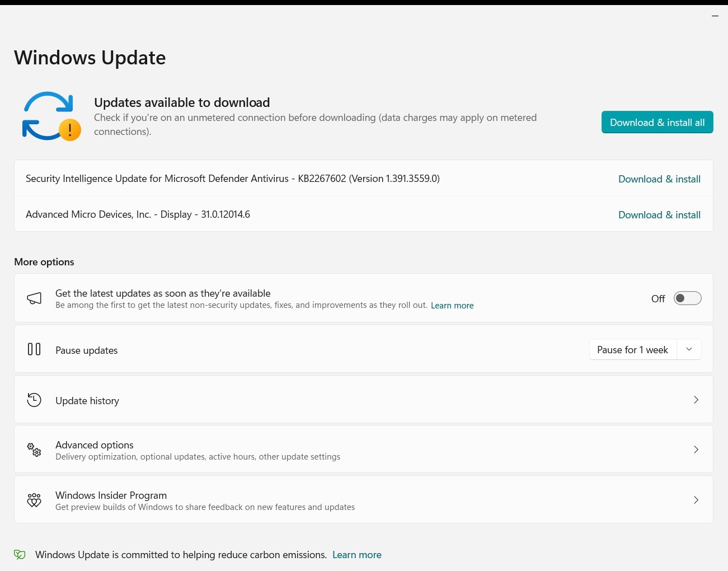Click the Delivery optimization, optional updates description

pos(198,457)
